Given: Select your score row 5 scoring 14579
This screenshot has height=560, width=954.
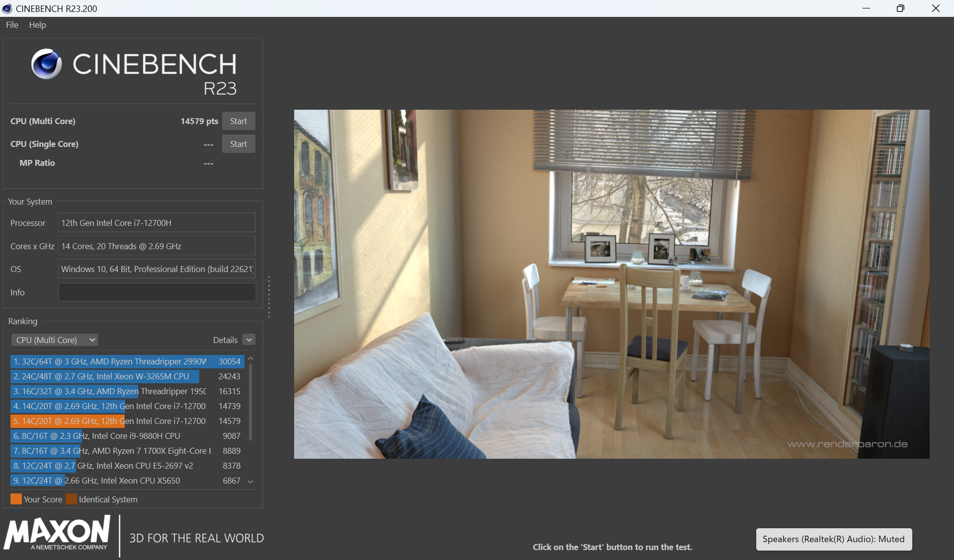Looking at the screenshot, I should tap(127, 421).
